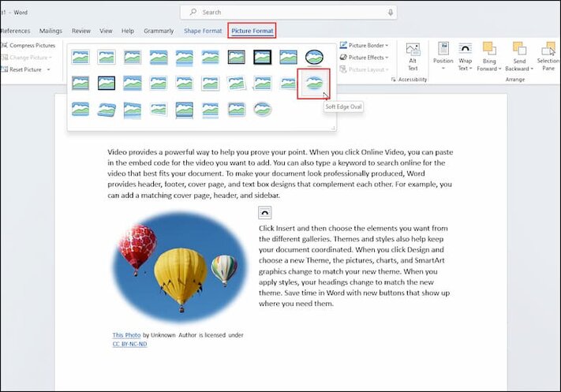Pick the first style in the third row
The width and height of the screenshot is (561, 392).
80,109
